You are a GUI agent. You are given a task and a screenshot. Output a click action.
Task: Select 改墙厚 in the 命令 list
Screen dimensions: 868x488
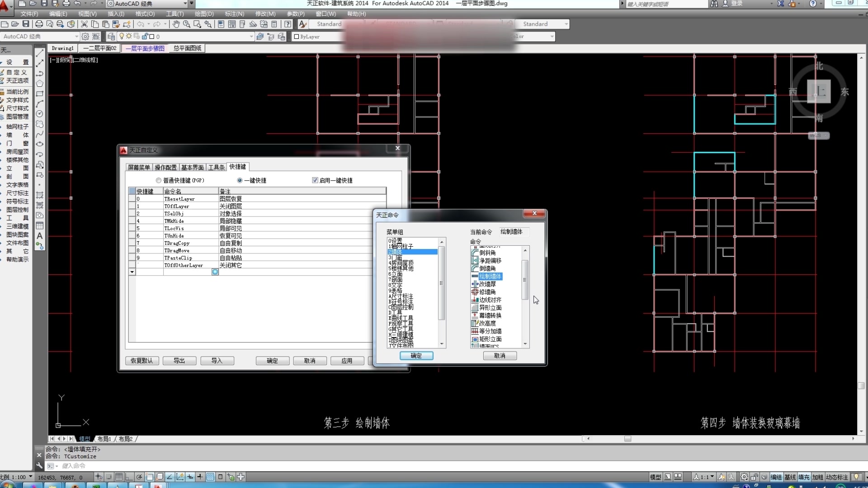(487, 284)
